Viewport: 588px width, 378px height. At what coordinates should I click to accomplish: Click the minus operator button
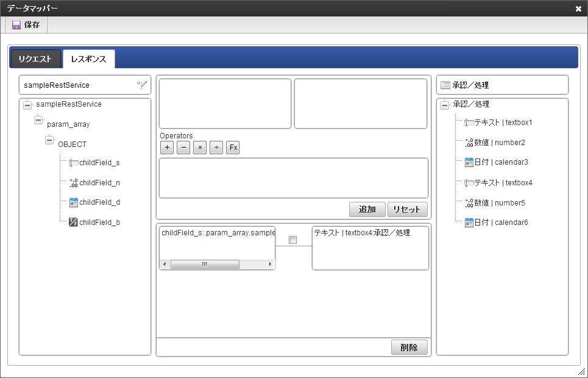click(183, 148)
